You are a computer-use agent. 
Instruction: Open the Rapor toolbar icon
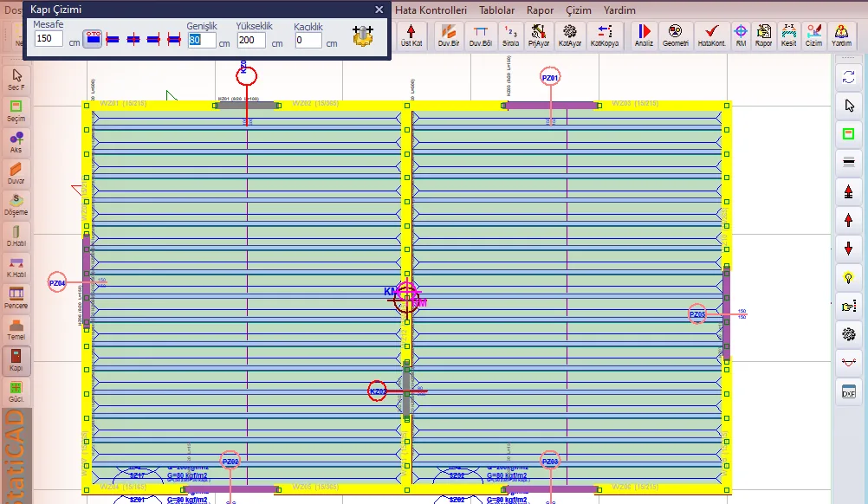click(x=763, y=36)
